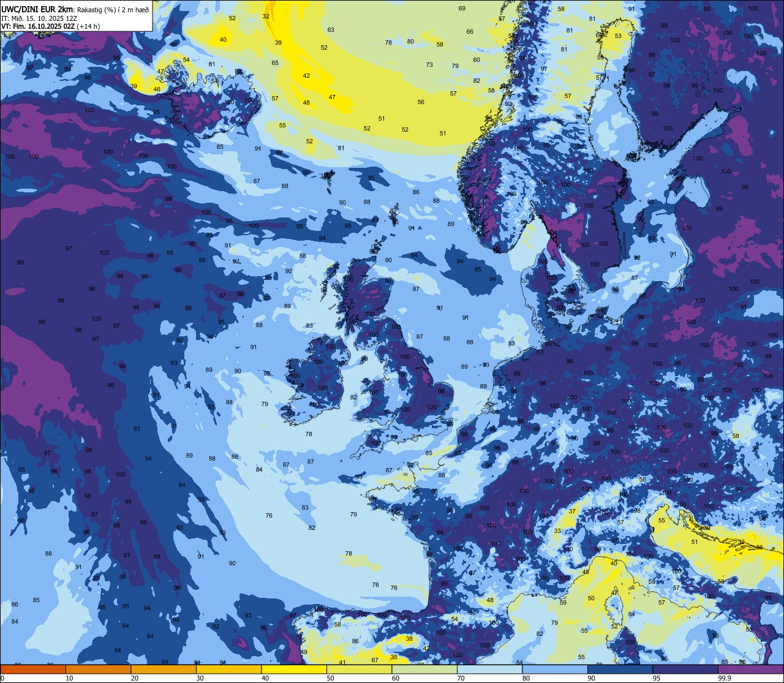The image size is (784, 683).
Task: Click the 'VT: Fim. 16.10.2025 02Z (+14 h)' line
Action: point(50,26)
